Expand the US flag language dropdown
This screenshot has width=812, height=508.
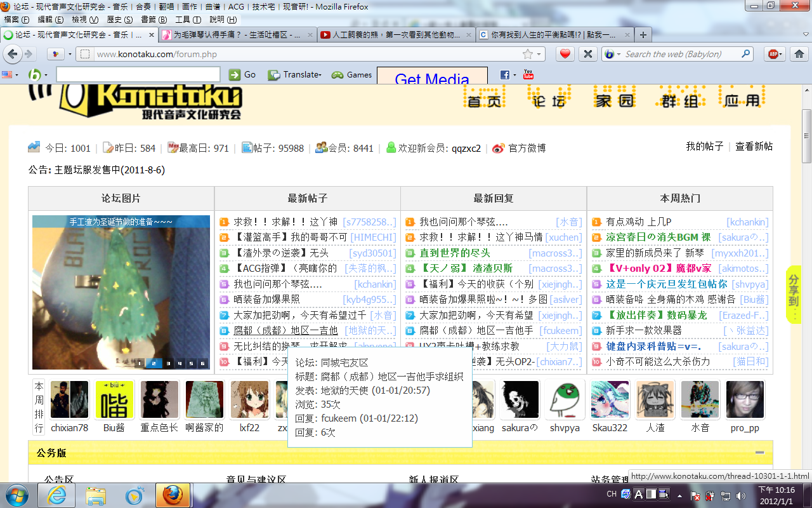(x=10, y=75)
